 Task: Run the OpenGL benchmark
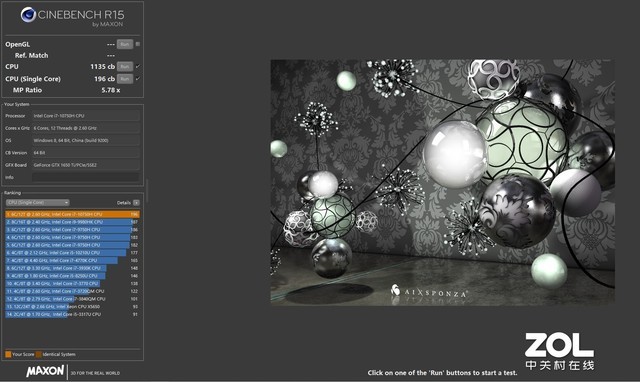[x=125, y=44]
